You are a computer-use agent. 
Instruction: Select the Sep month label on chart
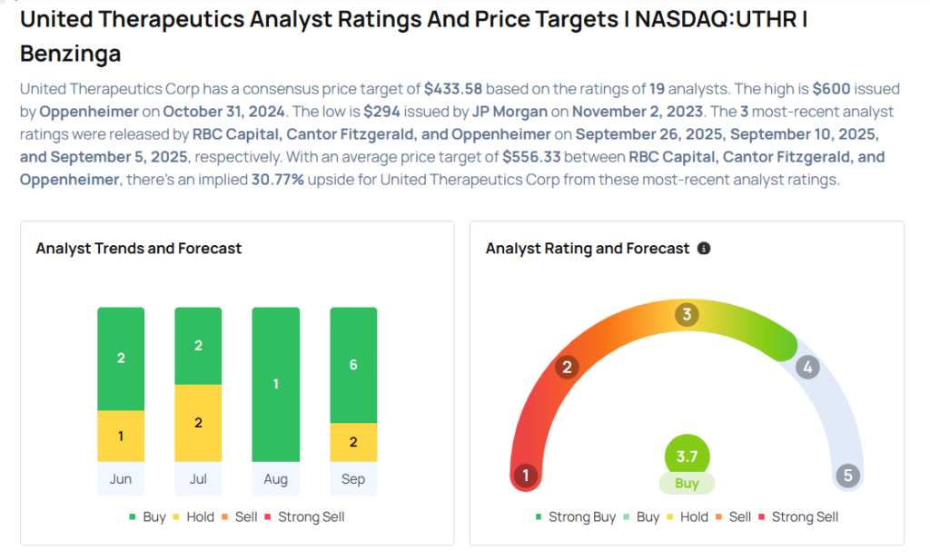[x=353, y=478]
